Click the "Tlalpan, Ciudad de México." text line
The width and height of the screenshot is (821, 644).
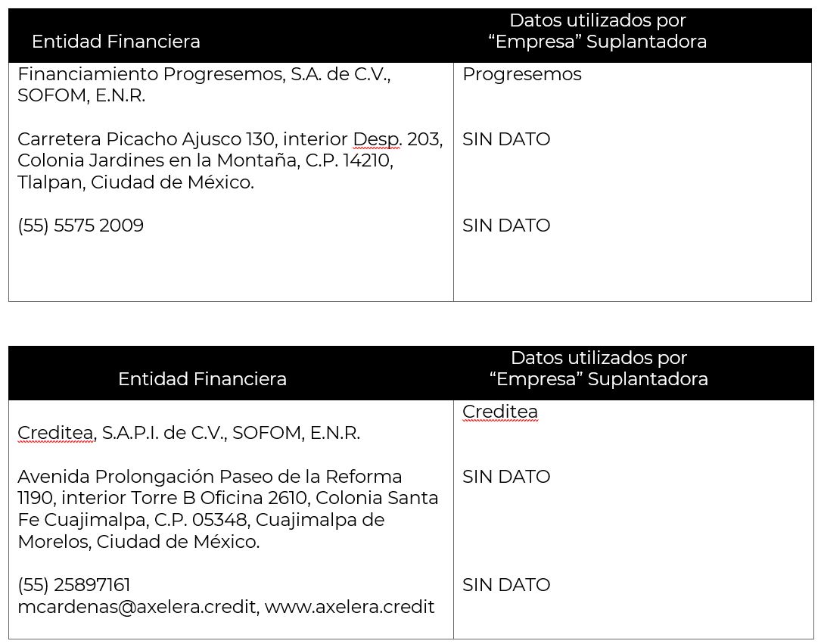coord(135,182)
